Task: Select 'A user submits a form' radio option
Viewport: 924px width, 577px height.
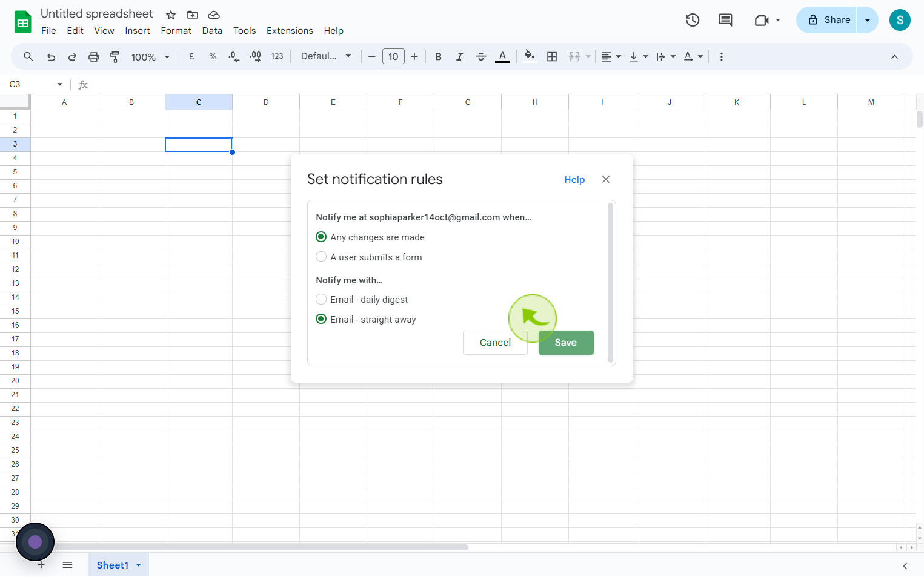Action: coord(321,257)
